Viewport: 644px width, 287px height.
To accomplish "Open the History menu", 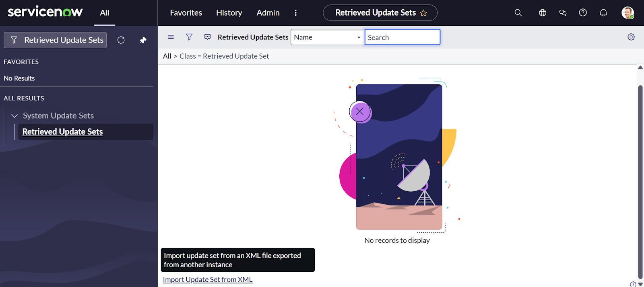I will coord(229,13).
